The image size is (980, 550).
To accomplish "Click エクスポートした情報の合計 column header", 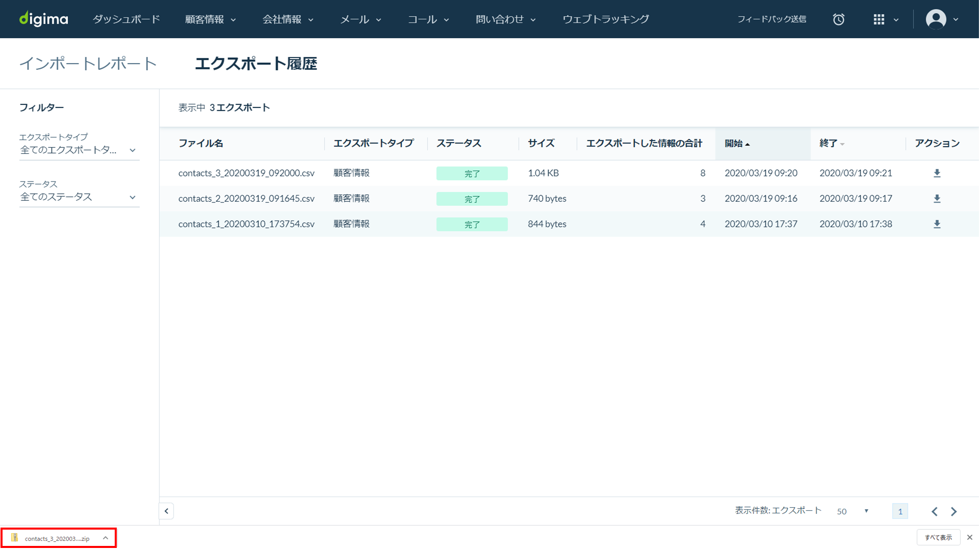I will coord(644,144).
